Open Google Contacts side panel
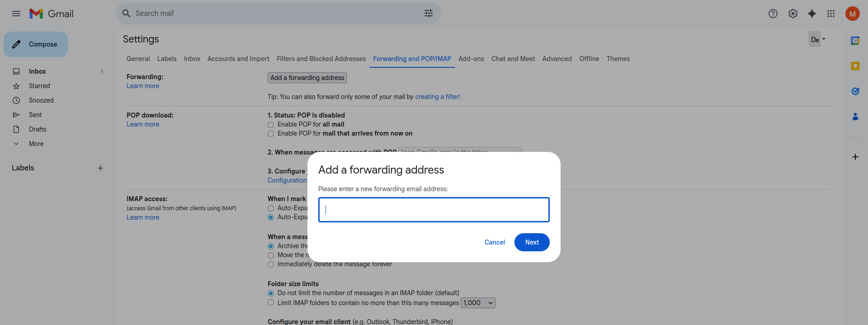This screenshot has width=868, height=325. pyautogui.click(x=855, y=117)
